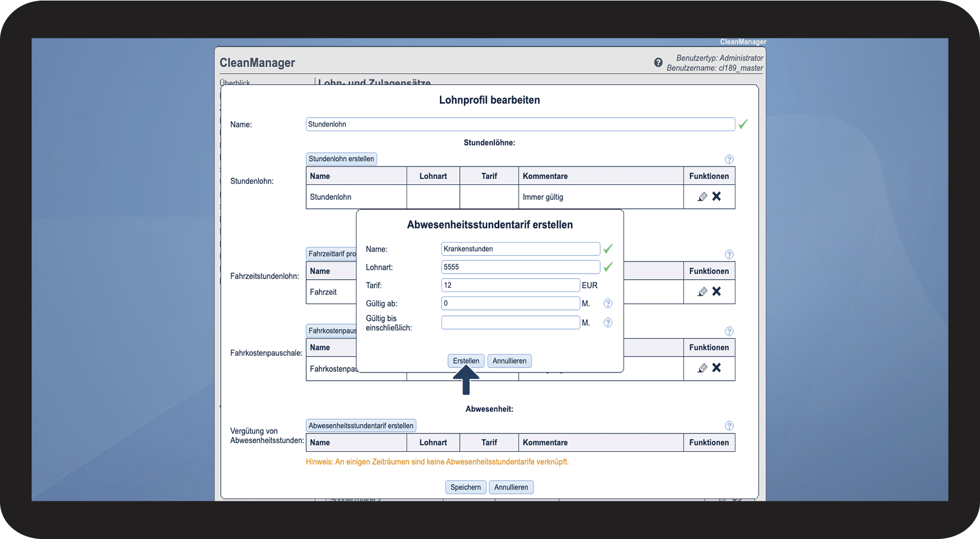This screenshot has height=539, width=980.
Task: Select the Tarif field containing 12
Action: pyautogui.click(x=510, y=285)
